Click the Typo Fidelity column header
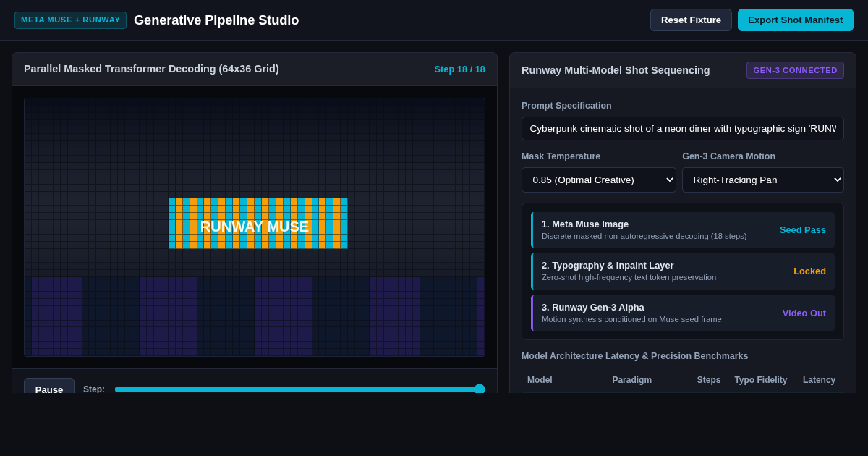 761,380
